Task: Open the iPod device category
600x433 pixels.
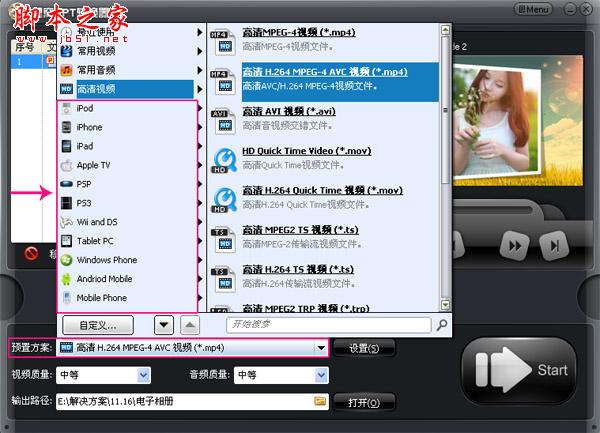Action: click(127, 108)
